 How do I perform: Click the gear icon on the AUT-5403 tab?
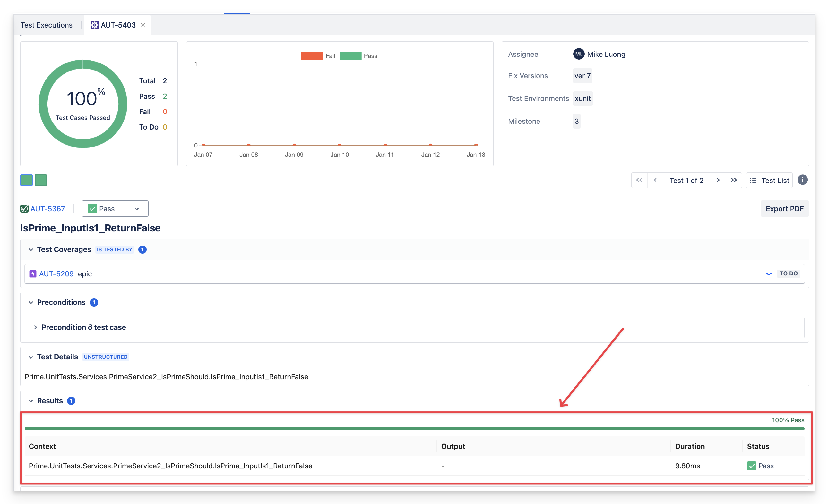pos(94,25)
